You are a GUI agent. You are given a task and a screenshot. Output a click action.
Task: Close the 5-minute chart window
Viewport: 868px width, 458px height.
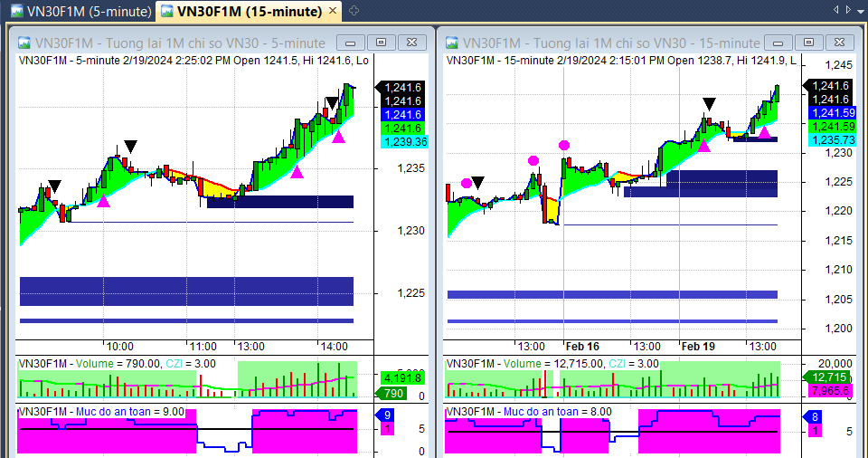[412, 43]
